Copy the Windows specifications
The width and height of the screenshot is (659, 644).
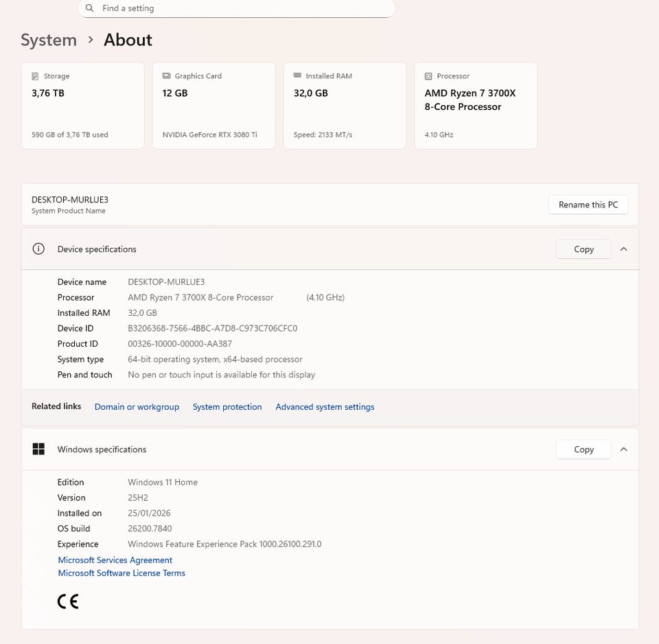point(583,449)
